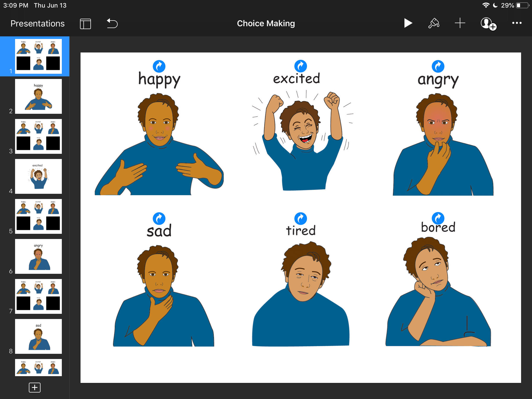Open the More options ellipsis menu
This screenshot has height=399, width=532.
(x=517, y=23)
